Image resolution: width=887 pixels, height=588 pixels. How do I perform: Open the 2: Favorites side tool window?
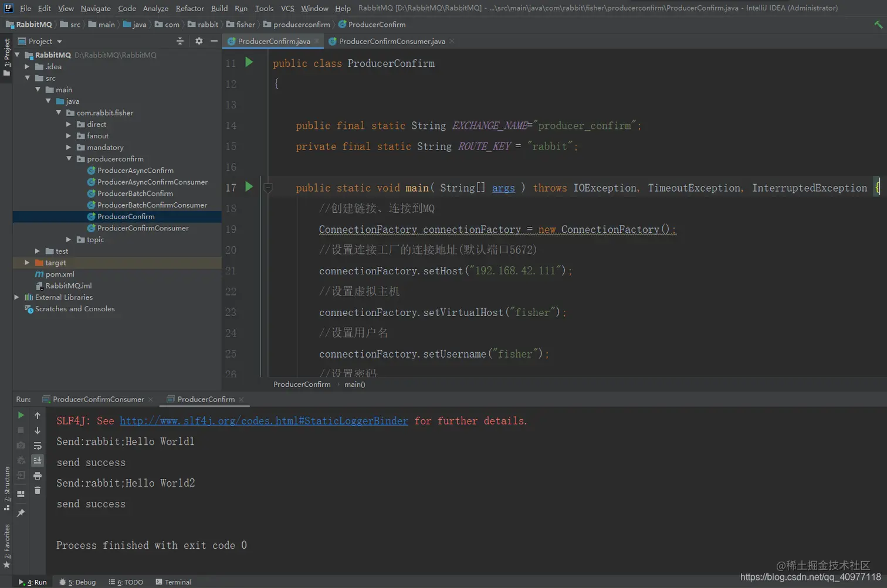(6, 546)
